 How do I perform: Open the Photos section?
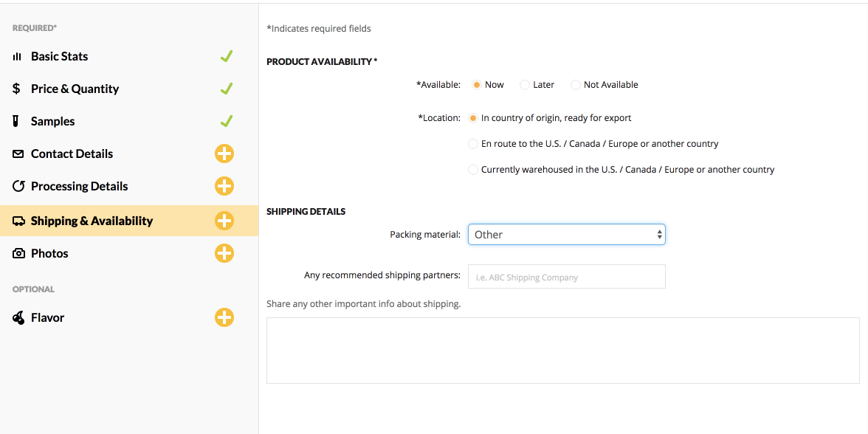(x=49, y=253)
